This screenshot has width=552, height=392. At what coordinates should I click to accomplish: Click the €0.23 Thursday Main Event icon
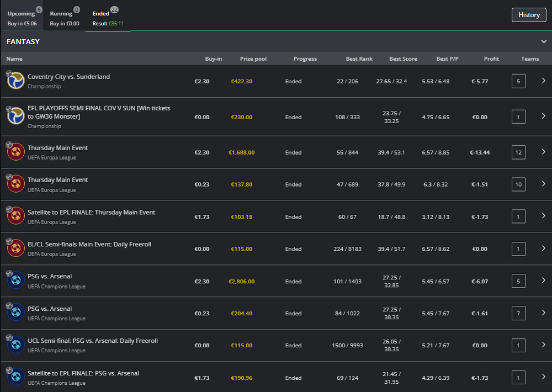click(16, 184)
